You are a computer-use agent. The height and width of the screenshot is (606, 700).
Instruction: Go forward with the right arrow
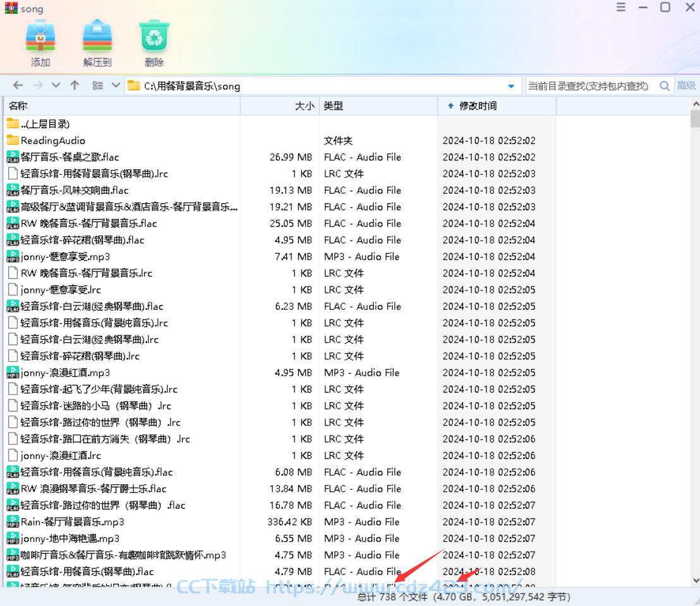(x=39, y=85)
